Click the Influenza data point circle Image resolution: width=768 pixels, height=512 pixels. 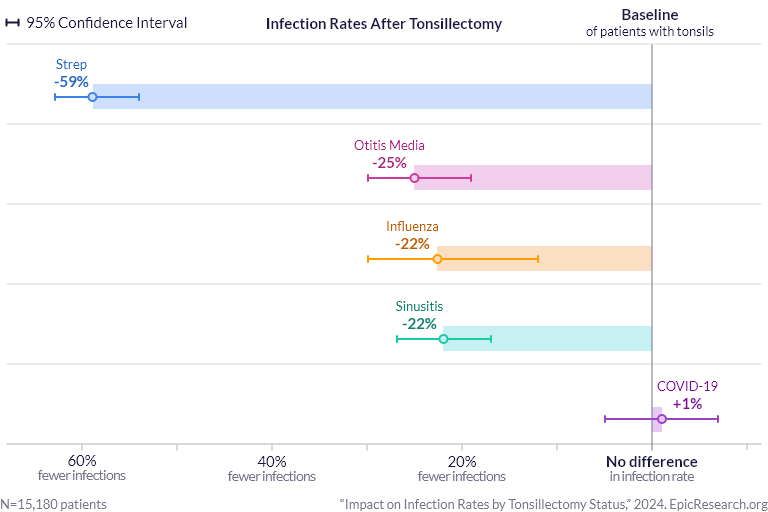pyautogui.click(x=437, y=259)
